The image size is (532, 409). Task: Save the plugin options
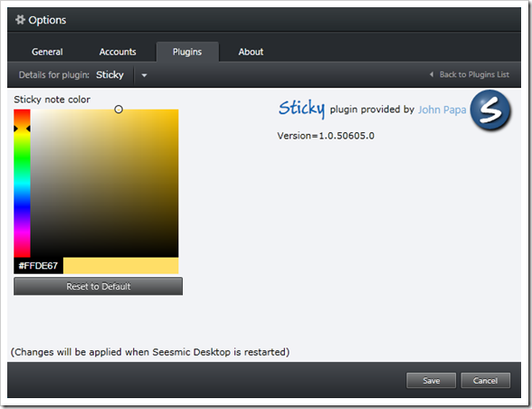click(432, 380)
